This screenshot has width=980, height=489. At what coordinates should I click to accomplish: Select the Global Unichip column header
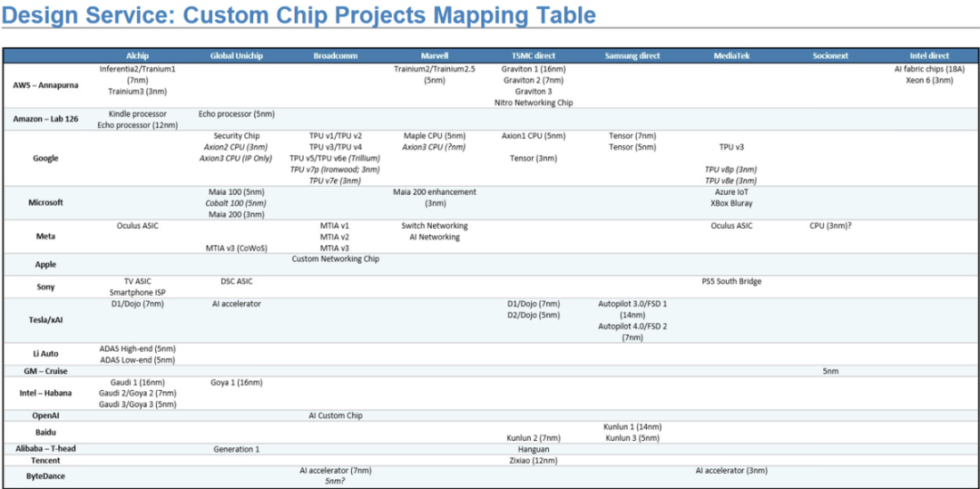(x=236, y=56)
